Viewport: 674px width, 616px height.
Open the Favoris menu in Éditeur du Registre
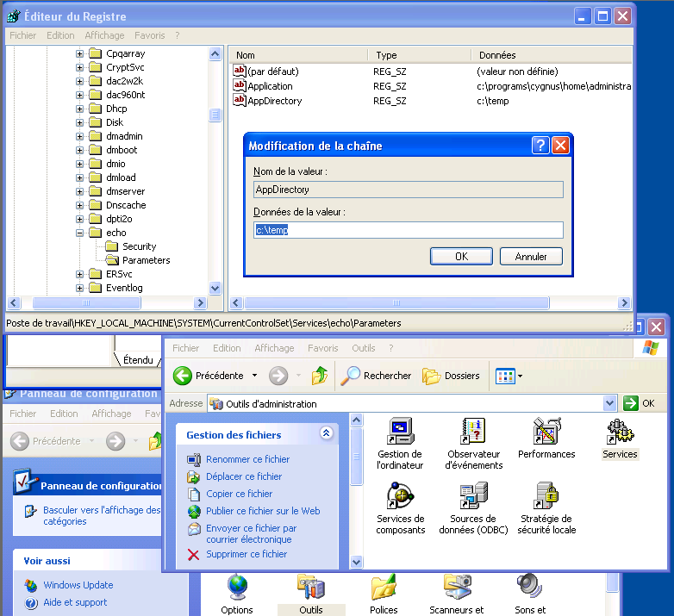(x=150, y=35)
